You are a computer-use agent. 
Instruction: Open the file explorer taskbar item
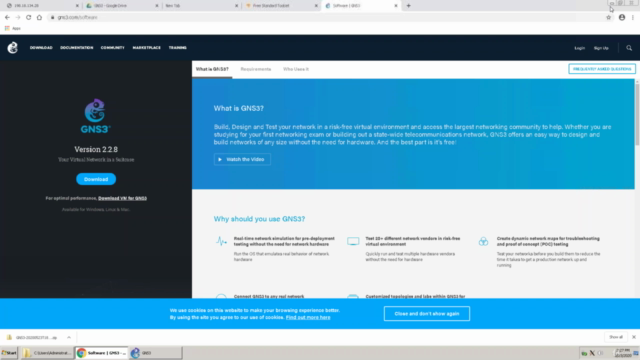[x=47, y=353]
